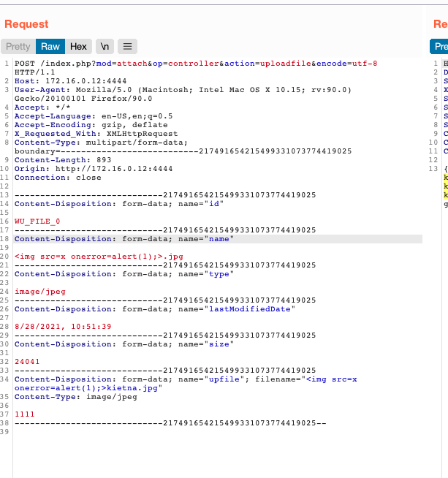
Task: Click the X_Requested_With header line
Action: pyautogui.click(x=96, y=134)
